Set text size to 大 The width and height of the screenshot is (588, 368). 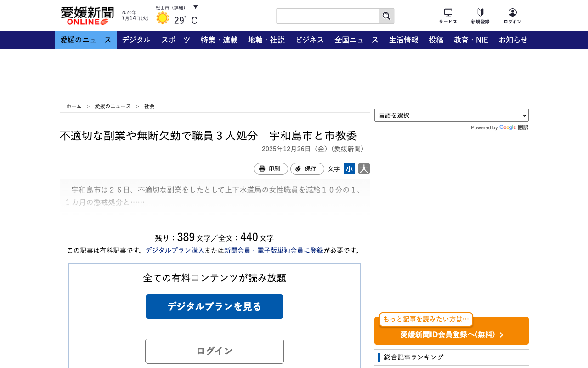pos(364,169)
